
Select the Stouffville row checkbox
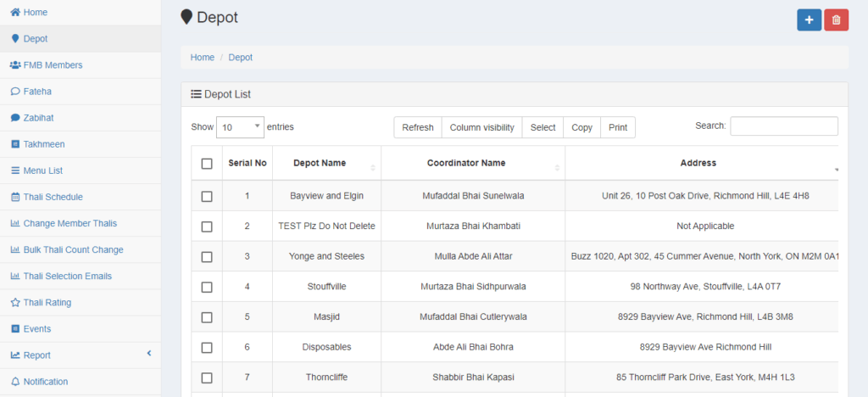[x=207, y=287]
